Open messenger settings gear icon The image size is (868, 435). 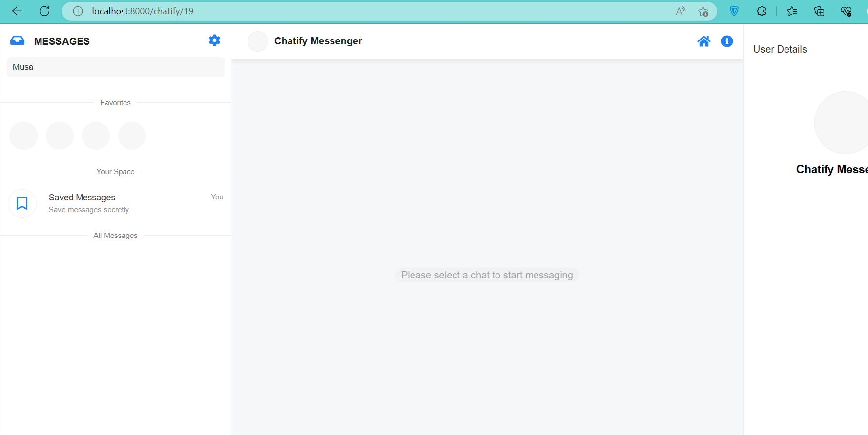214,40
